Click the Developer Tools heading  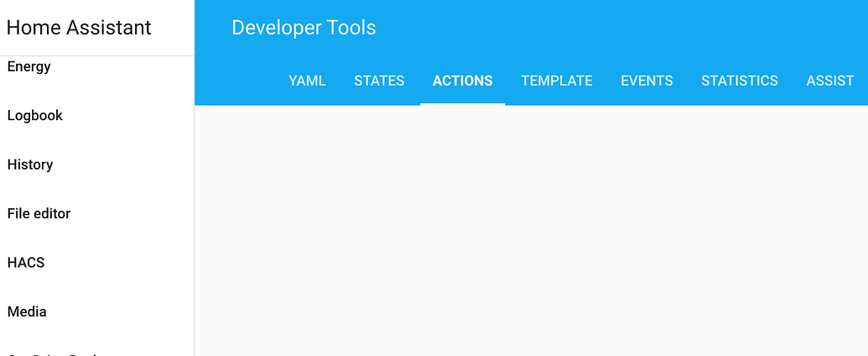coord(304,28)
